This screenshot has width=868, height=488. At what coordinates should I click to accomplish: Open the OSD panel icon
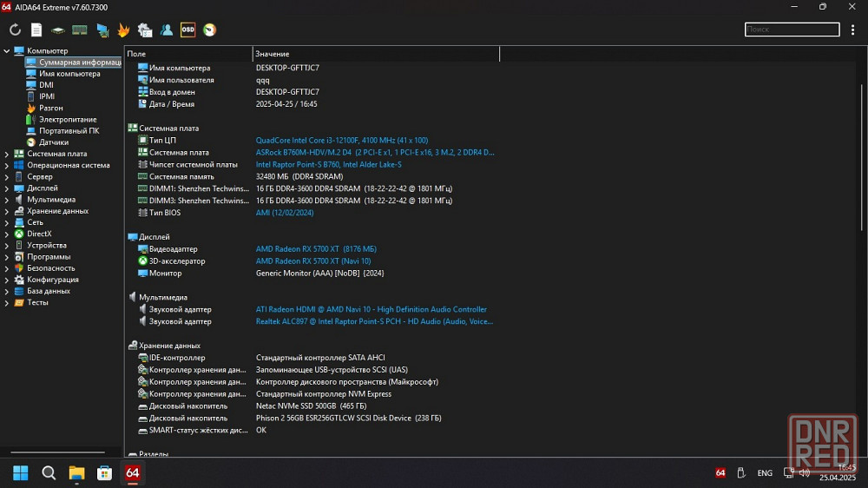(x=187, y=30)
